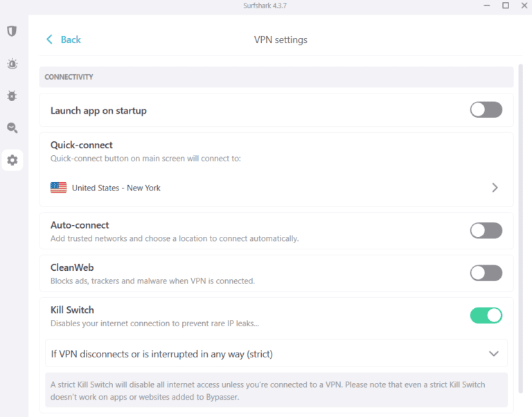Open the Search magnifier icon in sidebar
The width and height of the screenshot is (532, 417).
pyautogui.click(x=12, y=128)
